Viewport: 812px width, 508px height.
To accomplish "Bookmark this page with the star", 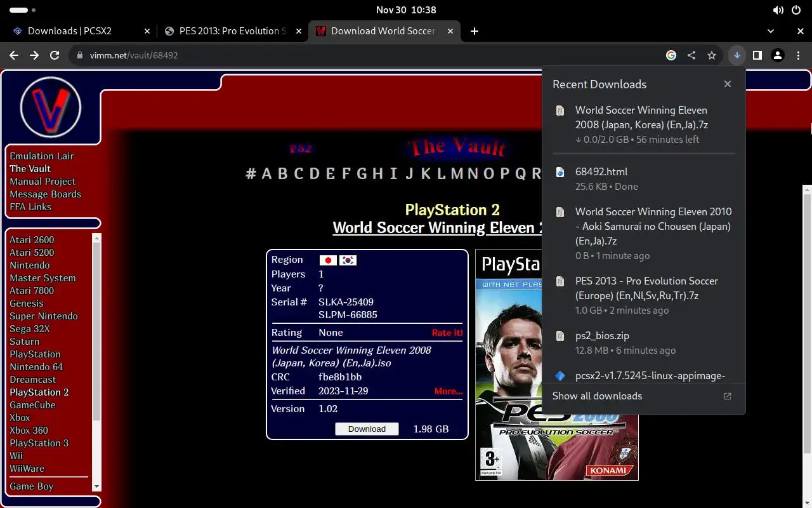I will tap(712, 55).
